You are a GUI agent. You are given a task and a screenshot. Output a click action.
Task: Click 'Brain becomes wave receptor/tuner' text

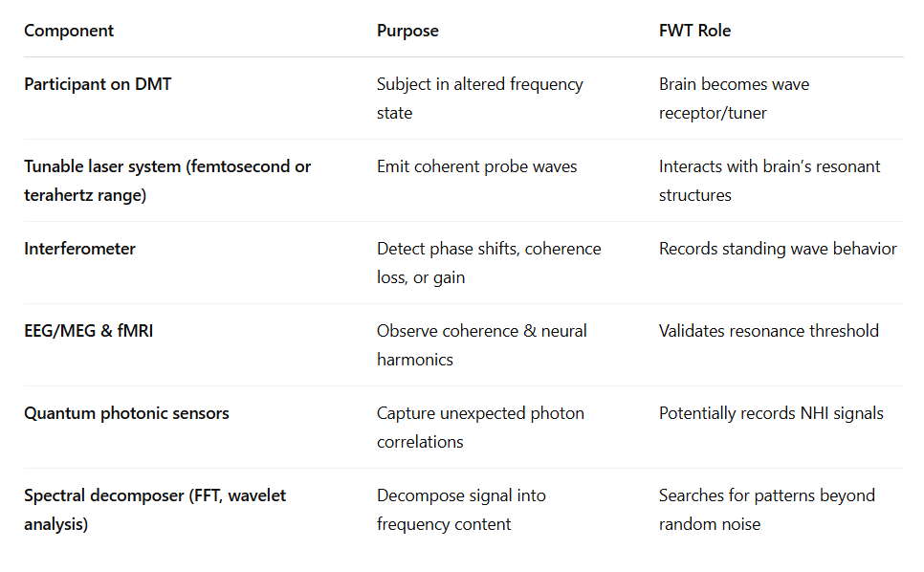coord(735,99)
